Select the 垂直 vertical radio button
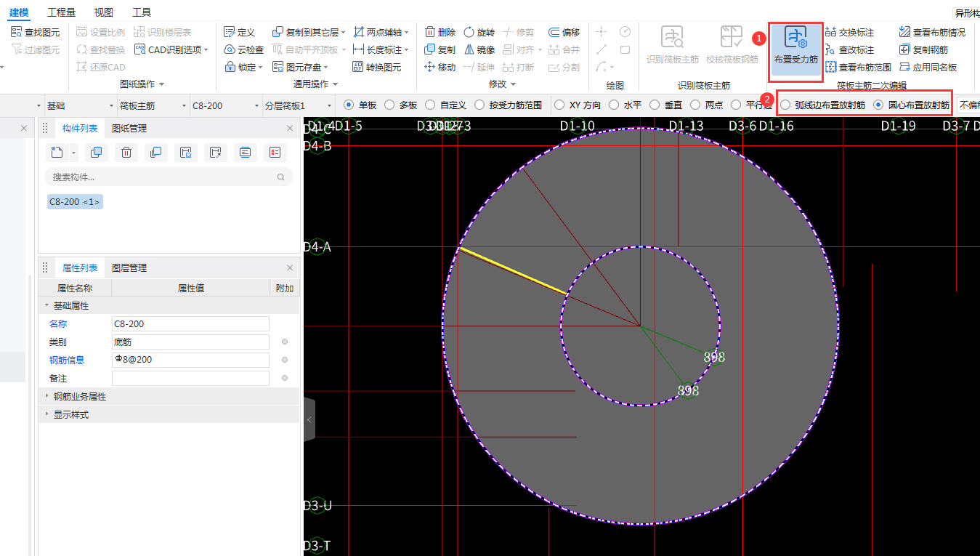Viewport: 980px width, 556px height. [655, 105]
